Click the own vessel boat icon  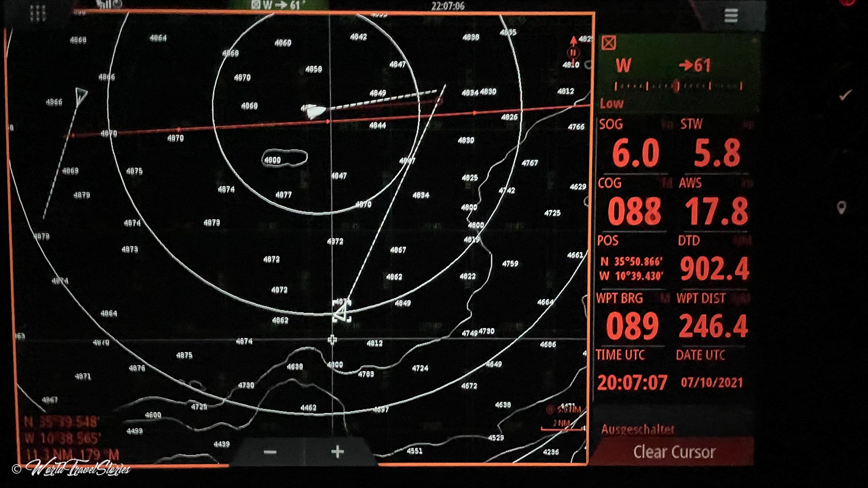[314, 111]
